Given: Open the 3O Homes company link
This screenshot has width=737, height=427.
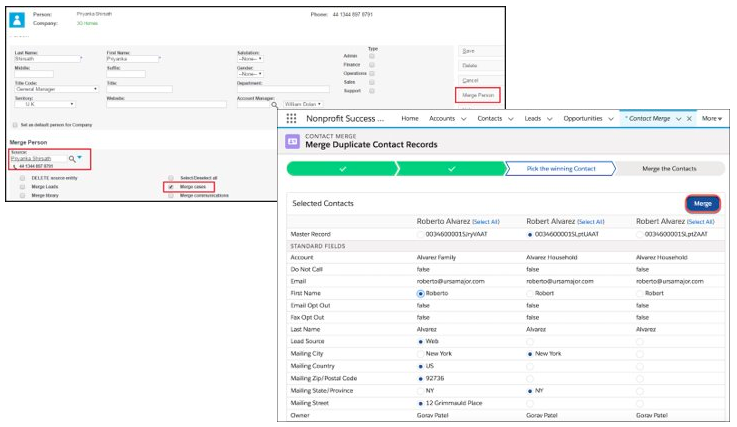Looking at the screenshot, I should click(87, 23).
